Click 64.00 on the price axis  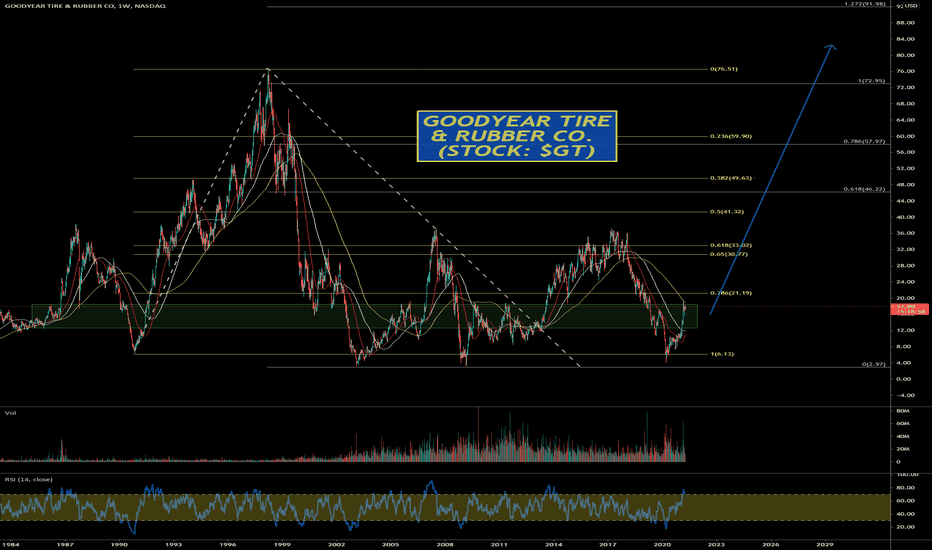point(905,120)
